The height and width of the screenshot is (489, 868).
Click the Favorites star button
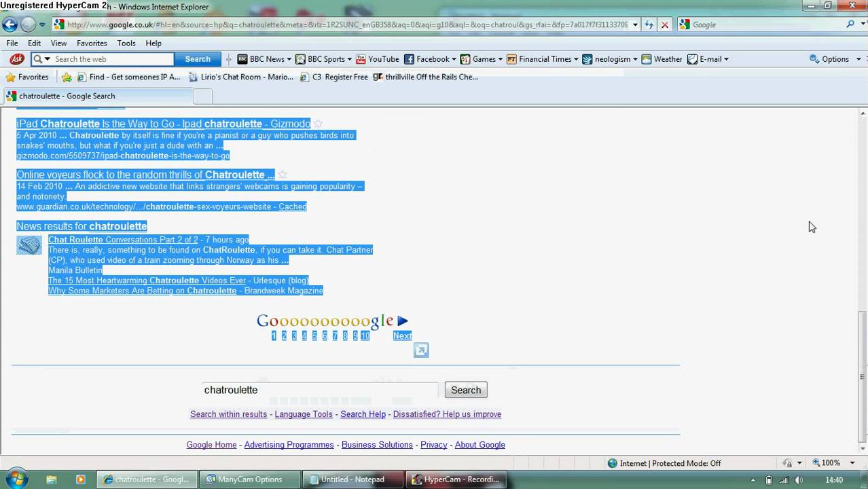[27, 77]
